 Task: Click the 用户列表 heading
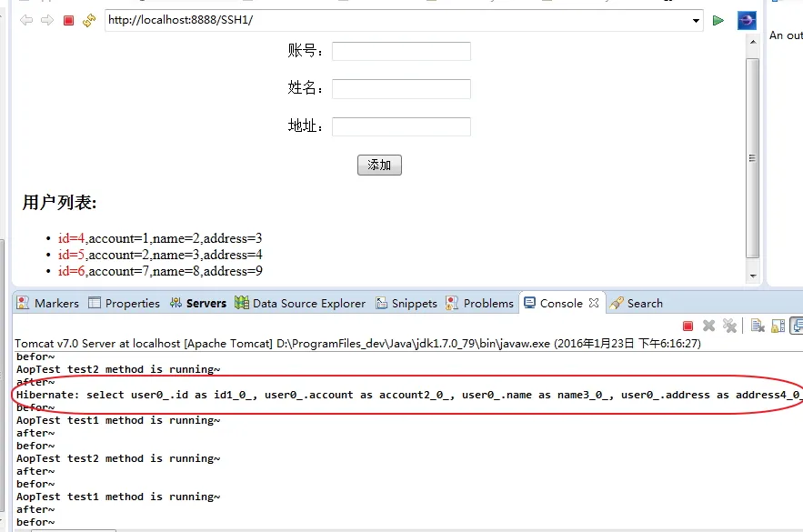coord(59,202)
